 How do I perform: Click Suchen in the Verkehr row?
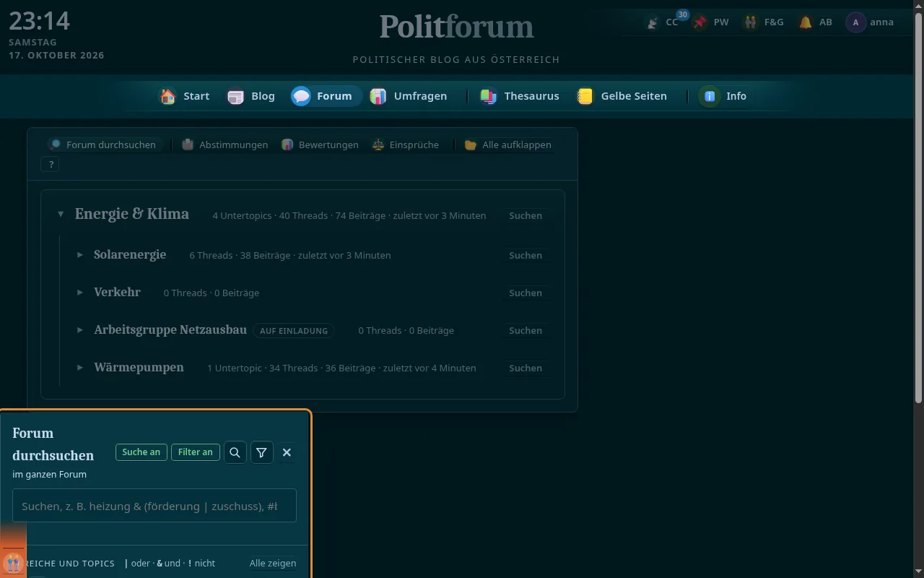(x=526, y=293)
